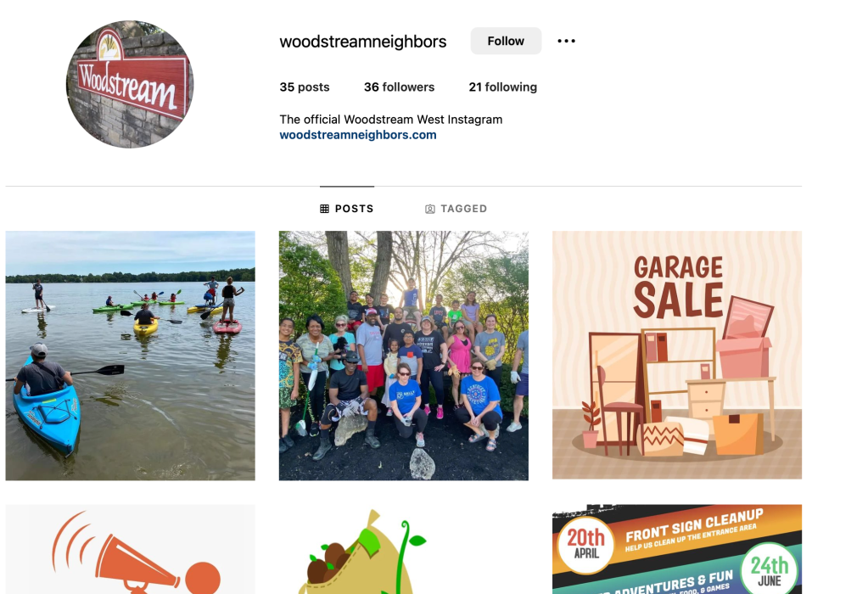Click the tagged person icon
Screen dimensions: 868x594
click(x=429, y=209)
